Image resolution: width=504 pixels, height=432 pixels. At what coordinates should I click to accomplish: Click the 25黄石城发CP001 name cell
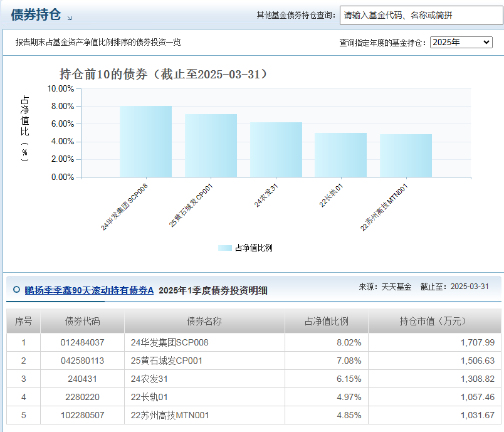204,361
